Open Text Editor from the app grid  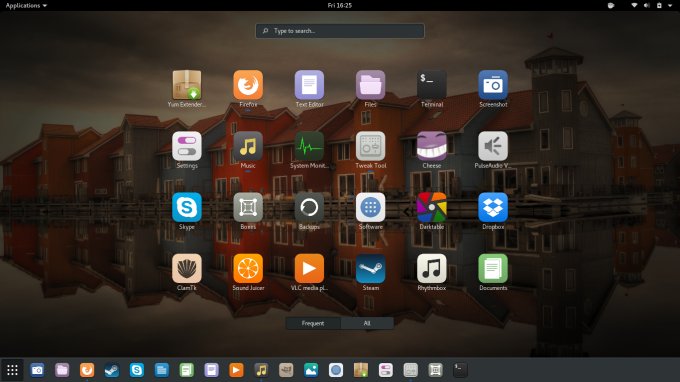(x=309, y=85)
